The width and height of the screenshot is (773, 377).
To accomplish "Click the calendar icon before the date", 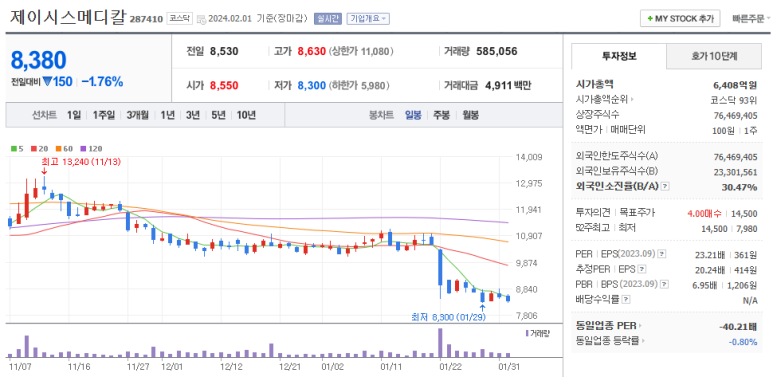I will 201,19.
